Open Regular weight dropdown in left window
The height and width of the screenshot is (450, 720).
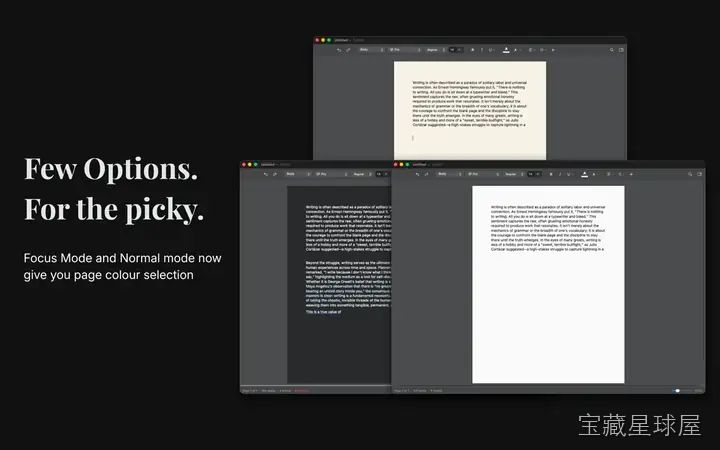362,174
